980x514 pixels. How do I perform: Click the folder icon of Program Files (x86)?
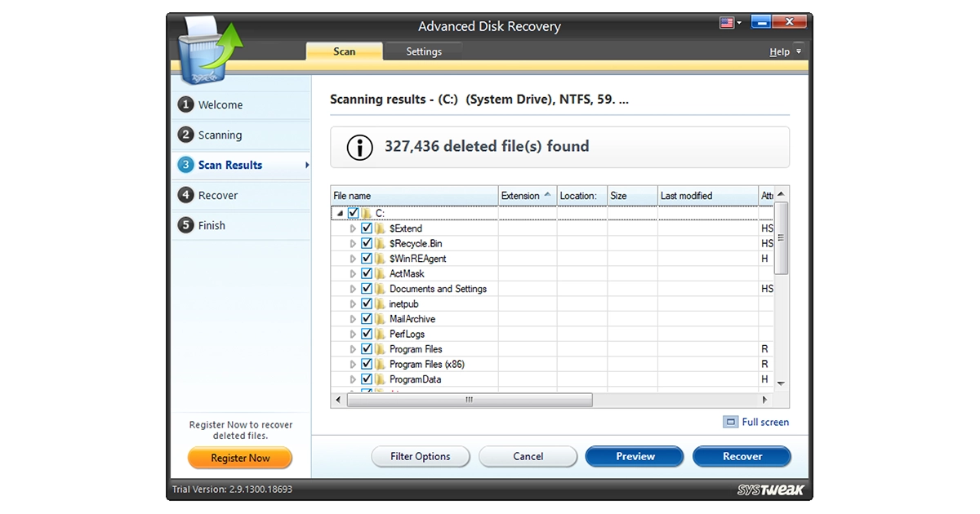[380, 364]
